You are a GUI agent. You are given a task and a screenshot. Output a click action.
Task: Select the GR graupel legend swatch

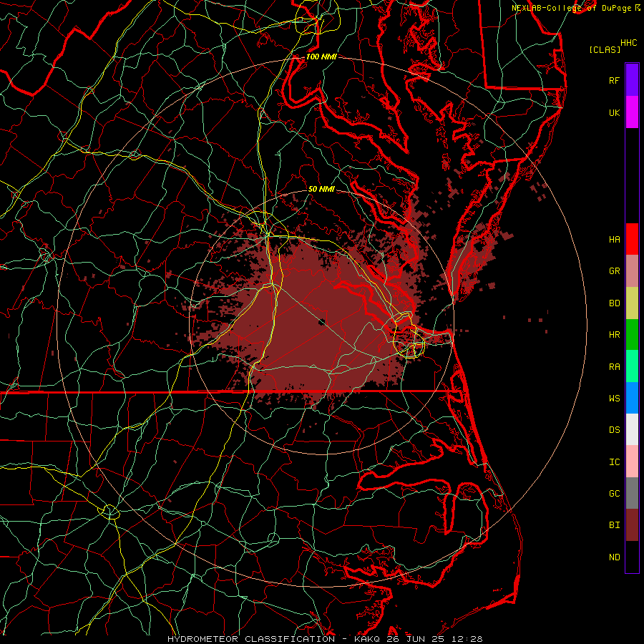point(632,271)
